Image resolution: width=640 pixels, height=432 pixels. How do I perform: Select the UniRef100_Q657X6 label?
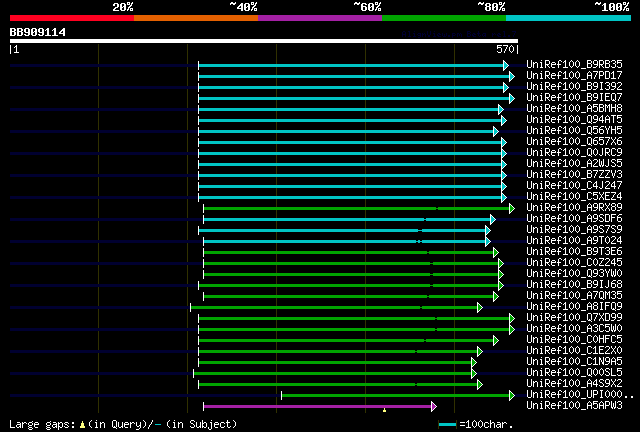[574, 142]
